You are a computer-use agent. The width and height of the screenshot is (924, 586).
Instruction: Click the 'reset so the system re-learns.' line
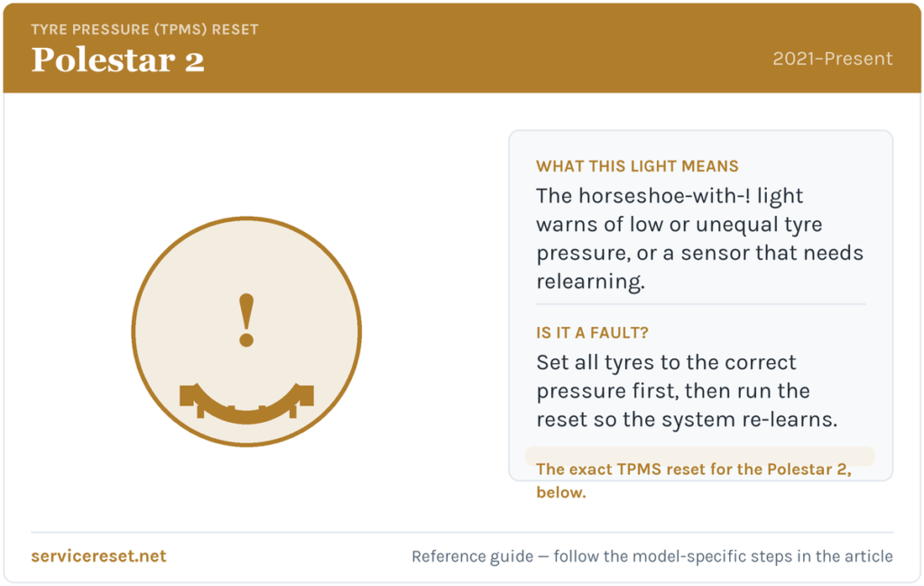tap(687, 419)
